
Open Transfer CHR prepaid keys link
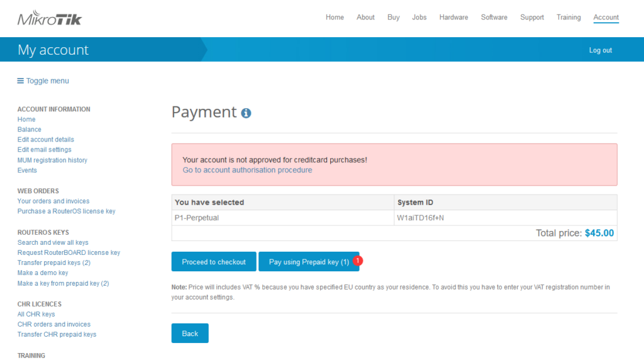[x=57, y=335]
